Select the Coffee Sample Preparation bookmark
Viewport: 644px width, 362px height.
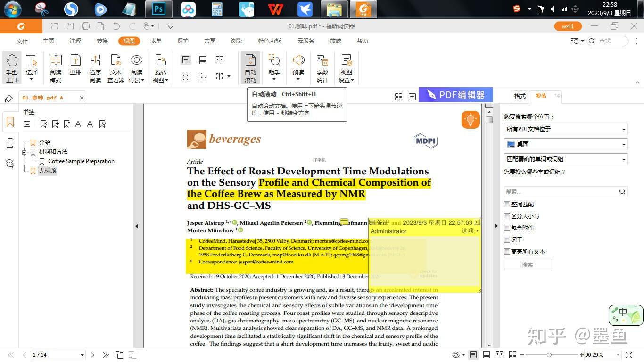(81, 161)
